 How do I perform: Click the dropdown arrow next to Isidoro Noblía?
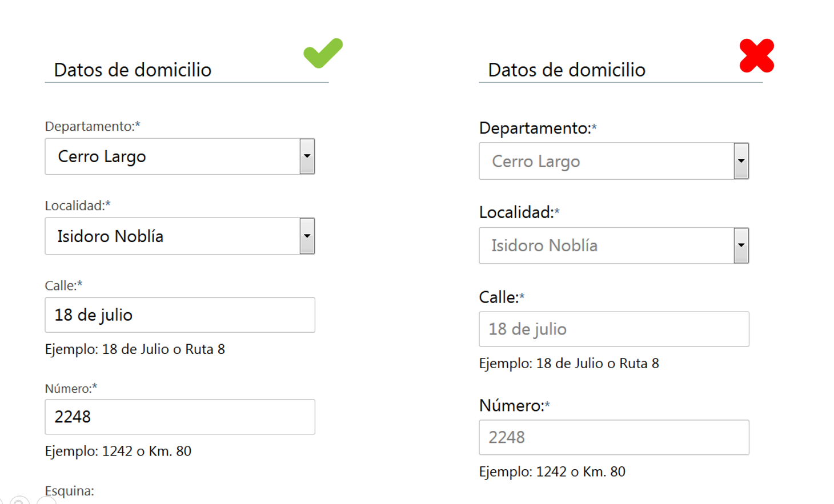307,236
